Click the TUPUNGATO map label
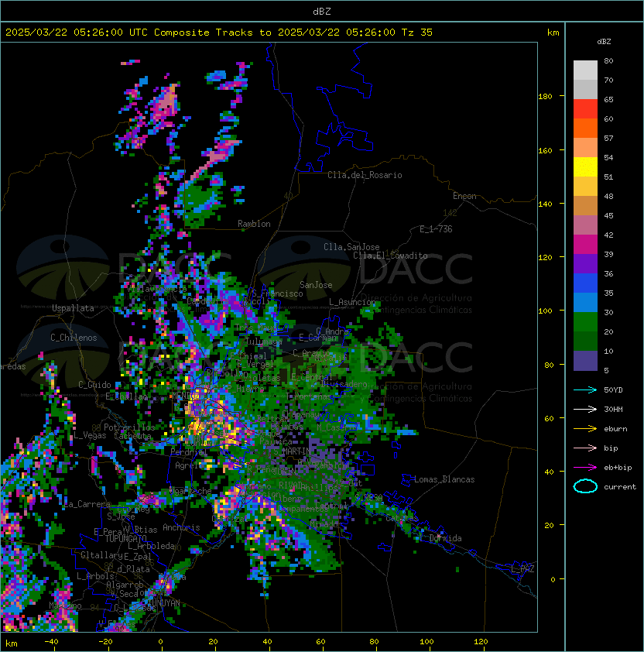The height and width of the screenshot is (652, 644). click(125, 538)
